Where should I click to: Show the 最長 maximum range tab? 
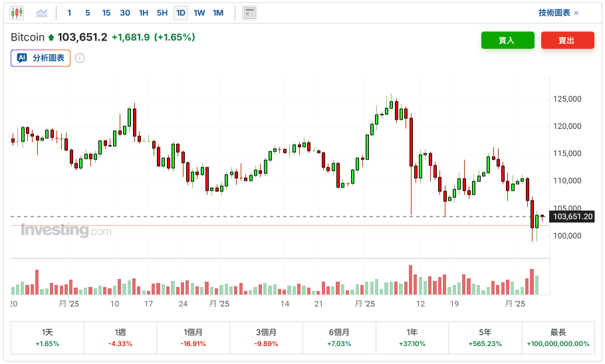tap(558, 337)
